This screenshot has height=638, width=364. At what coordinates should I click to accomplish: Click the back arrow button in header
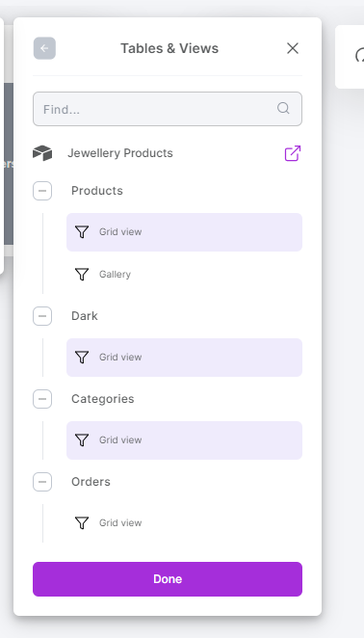pyautogui.click(x=44, y=48)
